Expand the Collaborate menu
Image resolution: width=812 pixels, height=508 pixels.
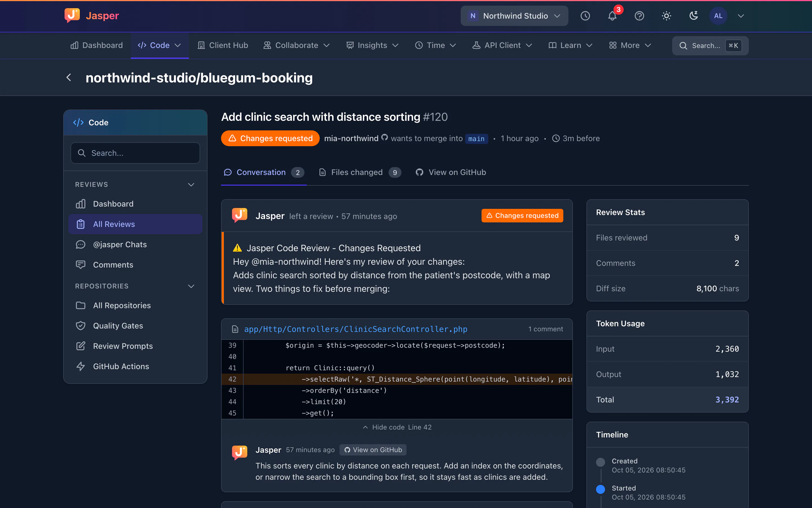coord(297,45)
